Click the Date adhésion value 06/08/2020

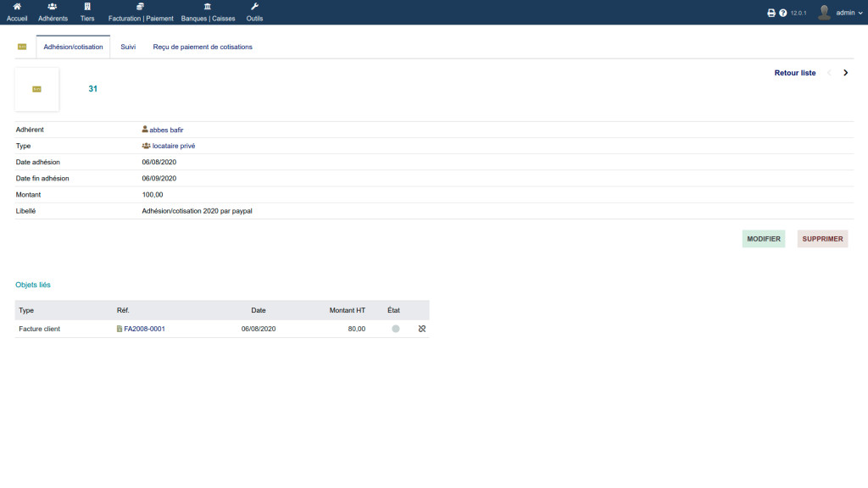[159, 162]
